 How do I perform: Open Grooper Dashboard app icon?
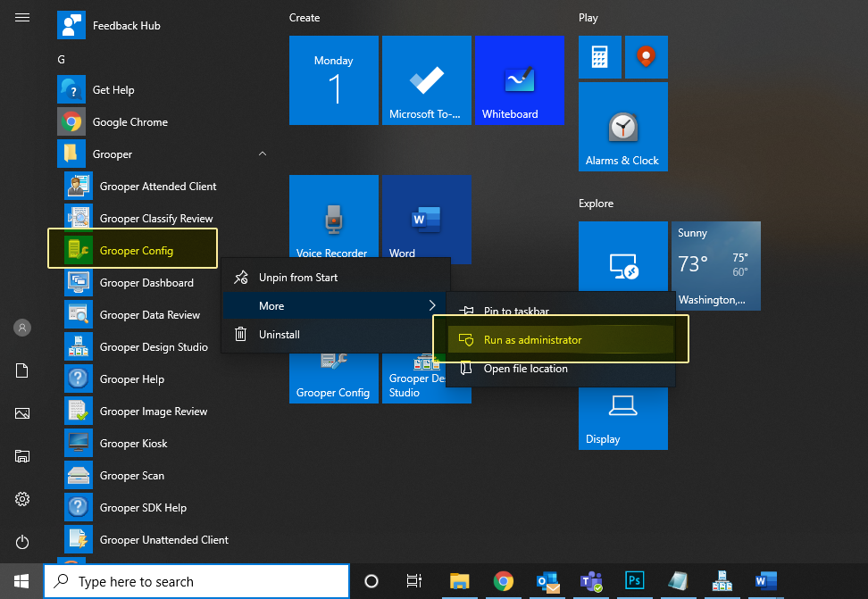pos(79,283)
